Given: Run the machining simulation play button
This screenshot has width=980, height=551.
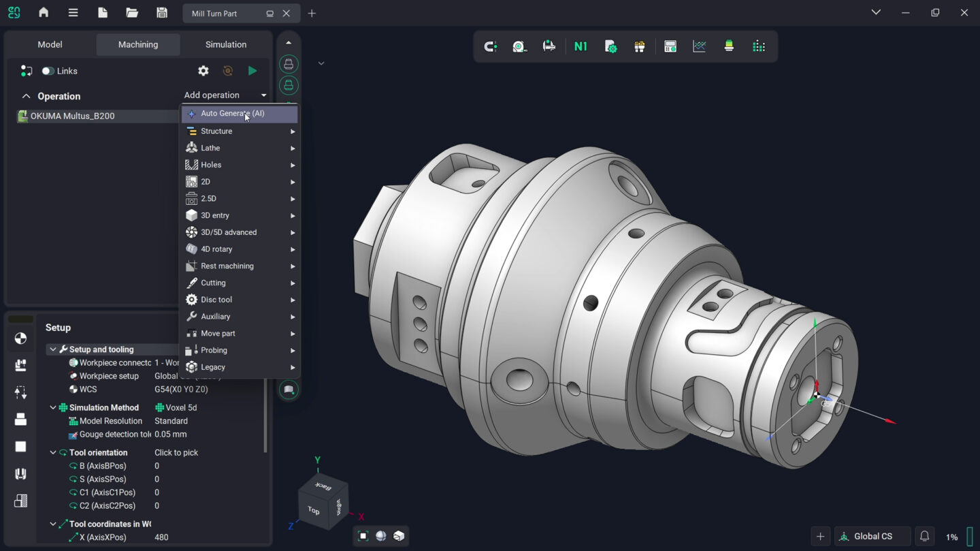Looking at the screenshot, I should click(x=252, y=70).
